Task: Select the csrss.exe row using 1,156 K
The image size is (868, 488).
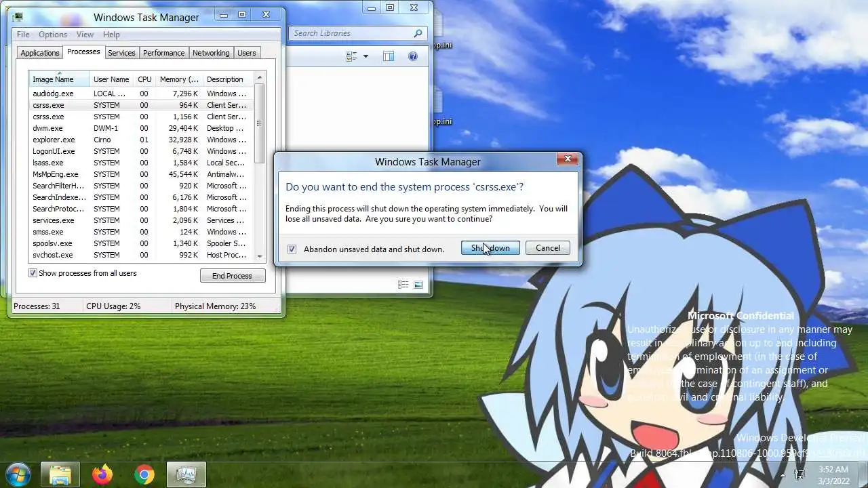Action: pos(140,117)
